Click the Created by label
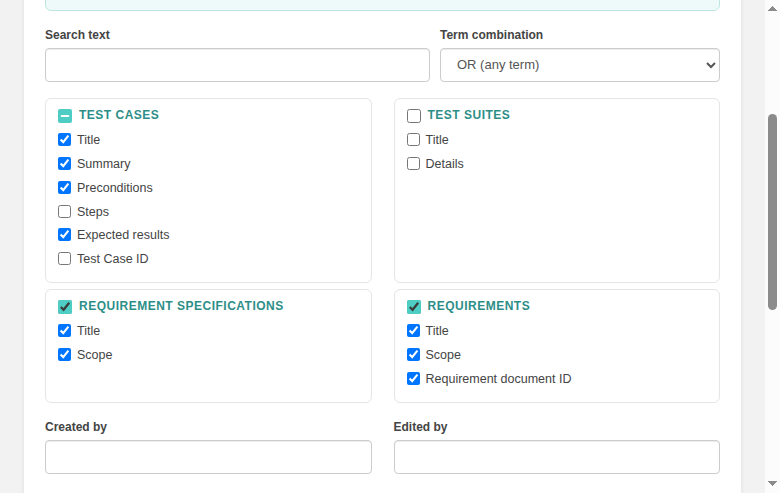This screenshot has height=493, width=780. pyautogui.click(x=76, y=427)
